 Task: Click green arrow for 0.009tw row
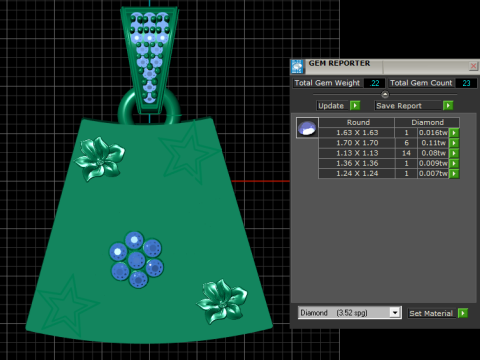(454, 163)
